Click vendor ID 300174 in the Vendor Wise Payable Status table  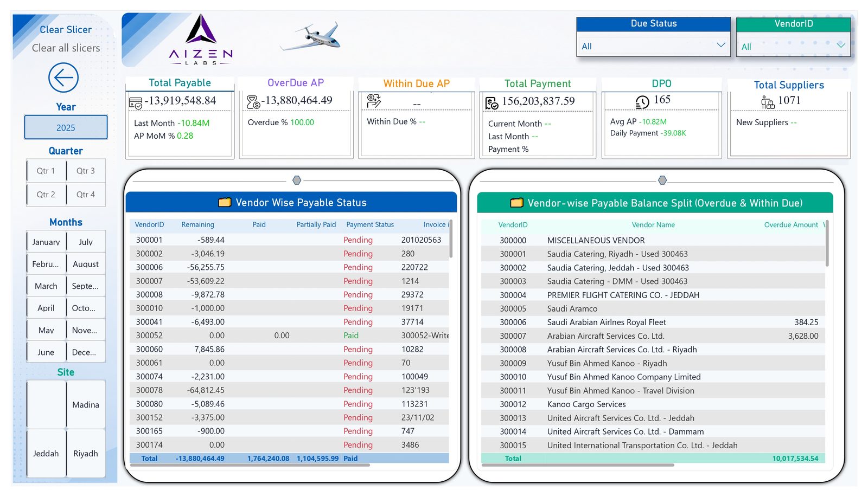149,444
